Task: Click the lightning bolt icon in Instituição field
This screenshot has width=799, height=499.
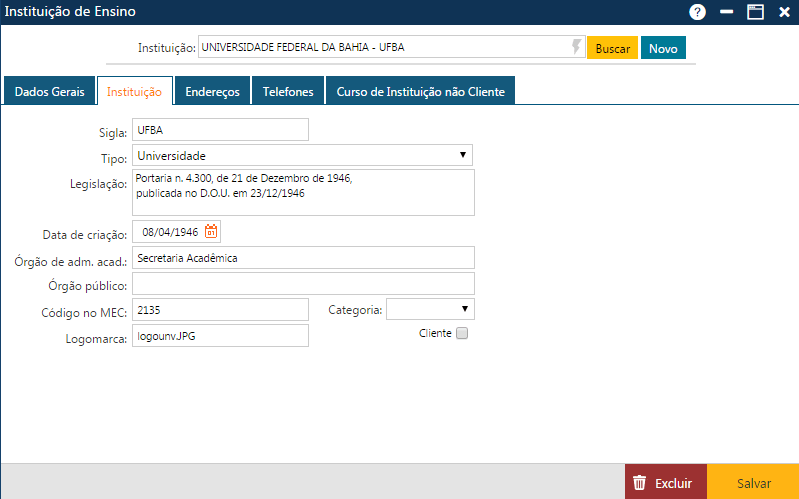Action: pyautogui.click(x=576, y=46)
